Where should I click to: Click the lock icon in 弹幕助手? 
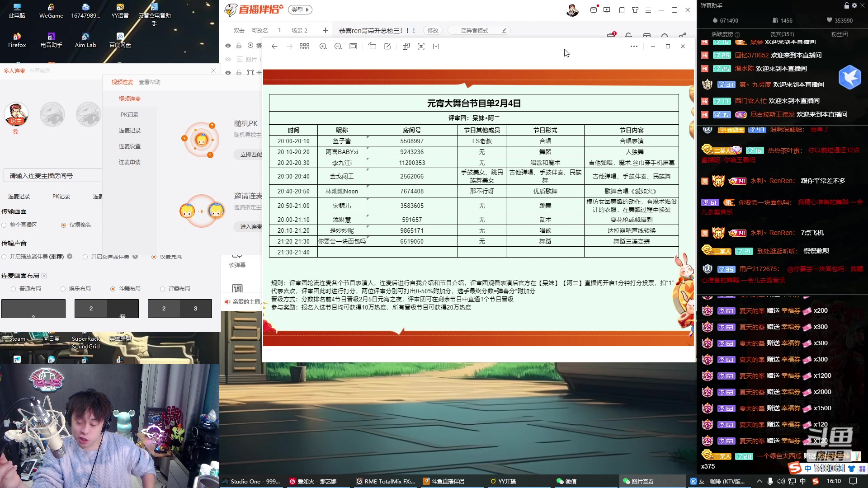click(847, 6)
